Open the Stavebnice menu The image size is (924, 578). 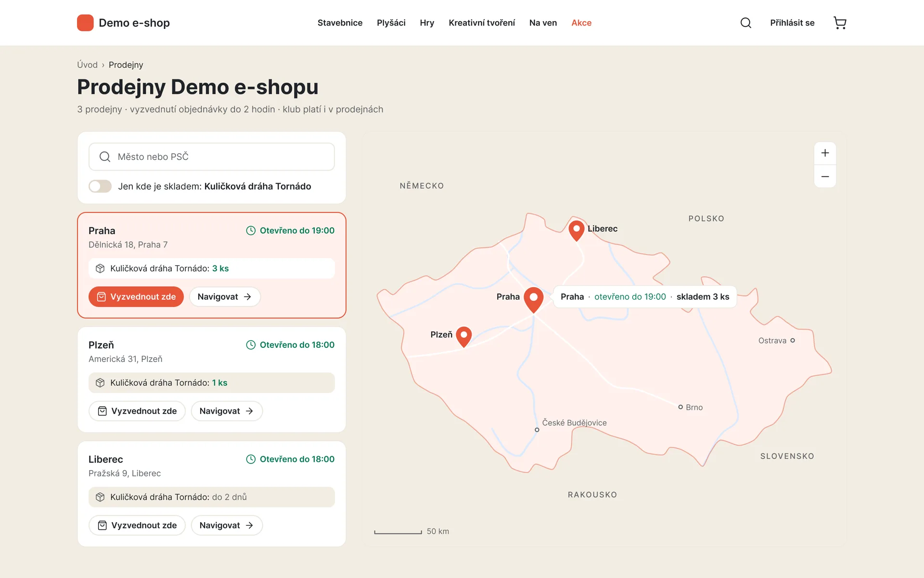(x=340, y=23)
